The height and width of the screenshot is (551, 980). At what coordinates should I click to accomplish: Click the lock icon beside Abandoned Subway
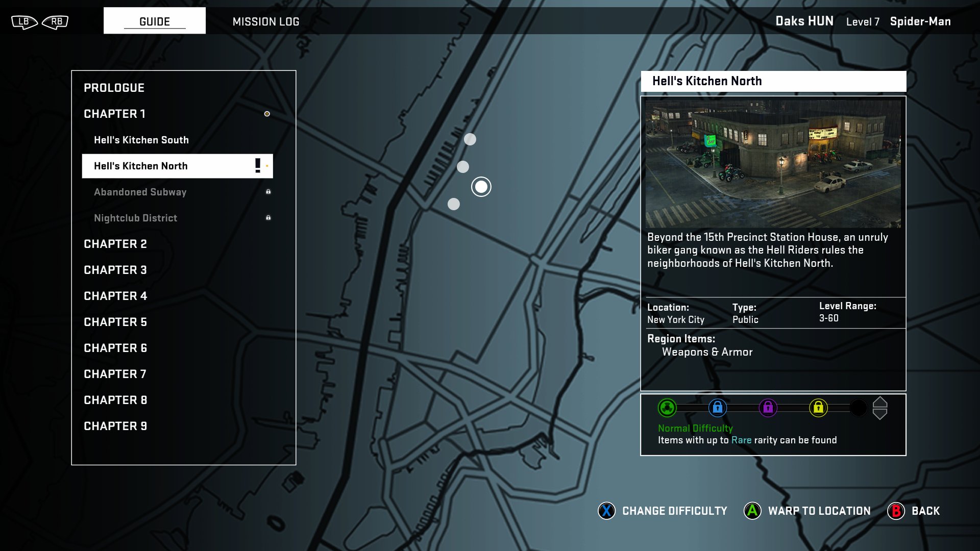point(268,192)
